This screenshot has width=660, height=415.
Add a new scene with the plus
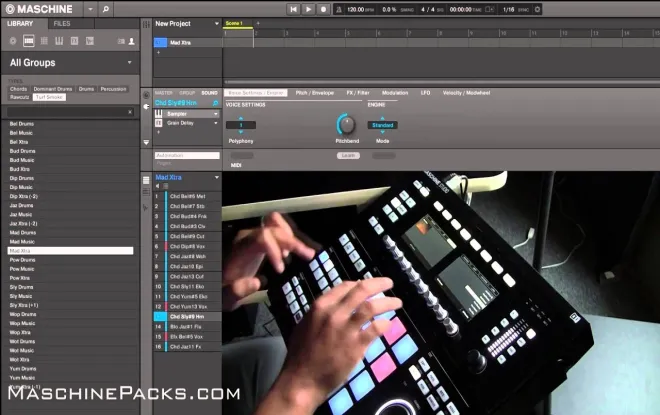(x=258, y=24)
